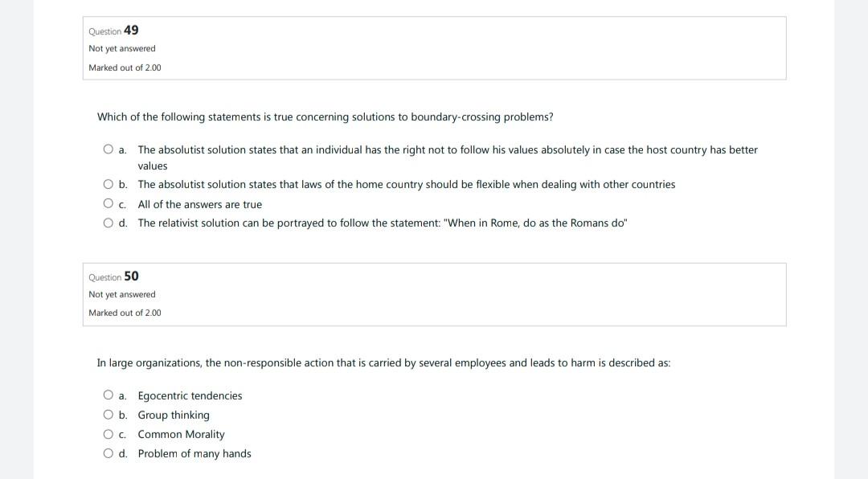Select 'Egocentric tendencies' for Question 50
Viewport: 868px width, 479px height.
click(x=108, y=394)
